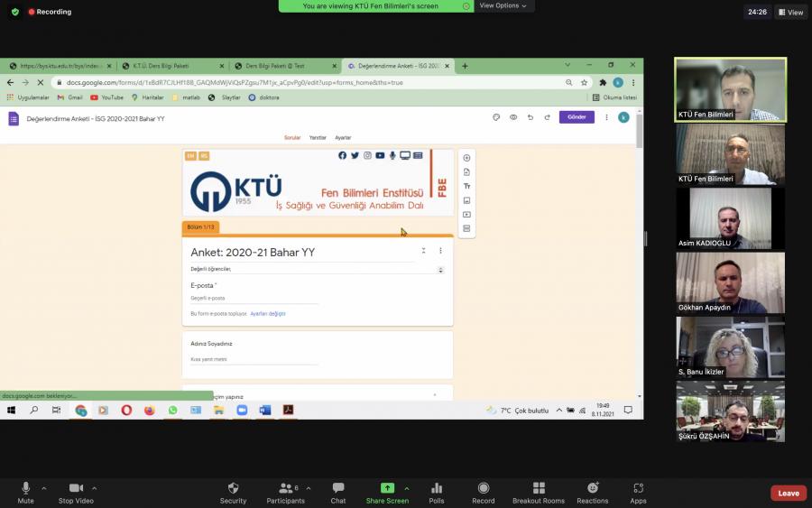Open Zoom Apps

coord(638,493)
